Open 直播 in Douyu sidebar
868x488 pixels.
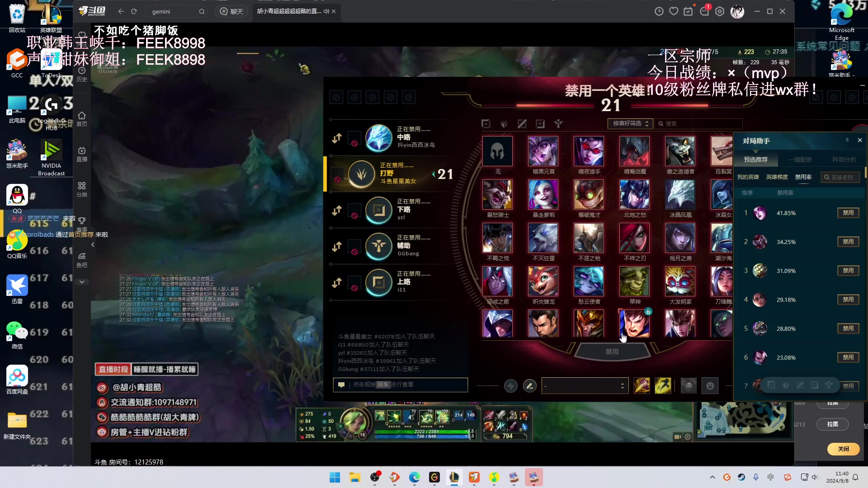point(82,154)
